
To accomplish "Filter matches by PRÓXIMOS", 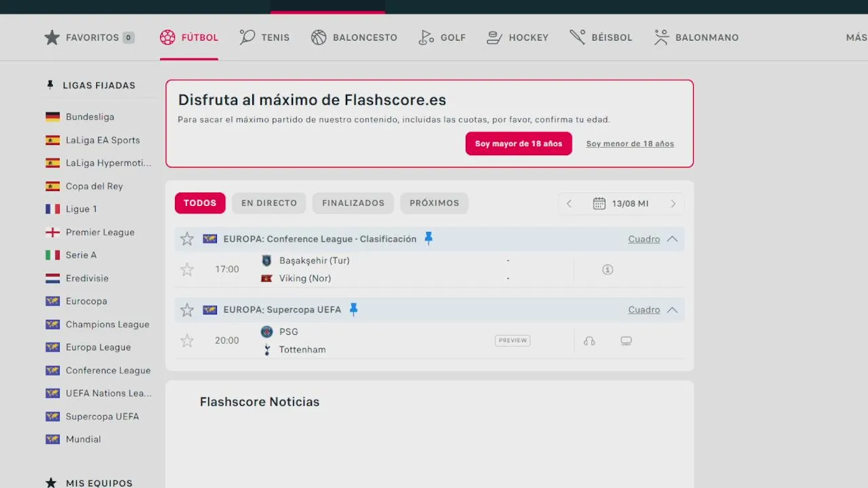I will click(x=434, y=203).
